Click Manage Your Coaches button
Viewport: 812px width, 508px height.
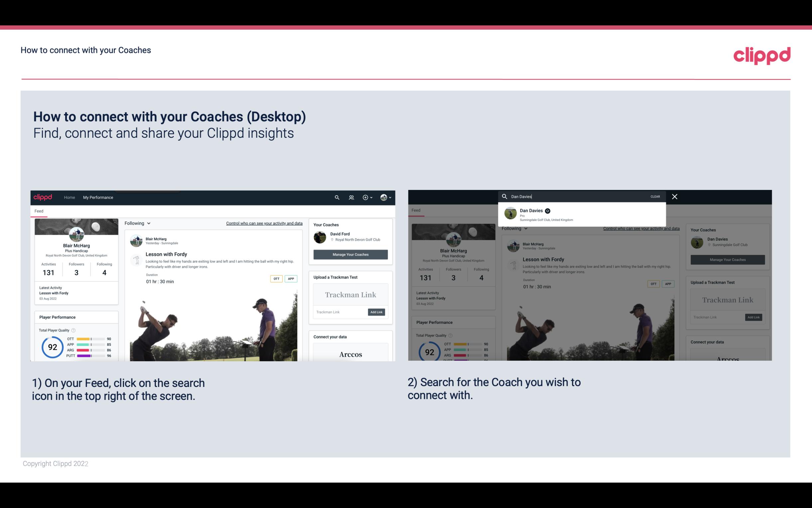click(350, 254)
